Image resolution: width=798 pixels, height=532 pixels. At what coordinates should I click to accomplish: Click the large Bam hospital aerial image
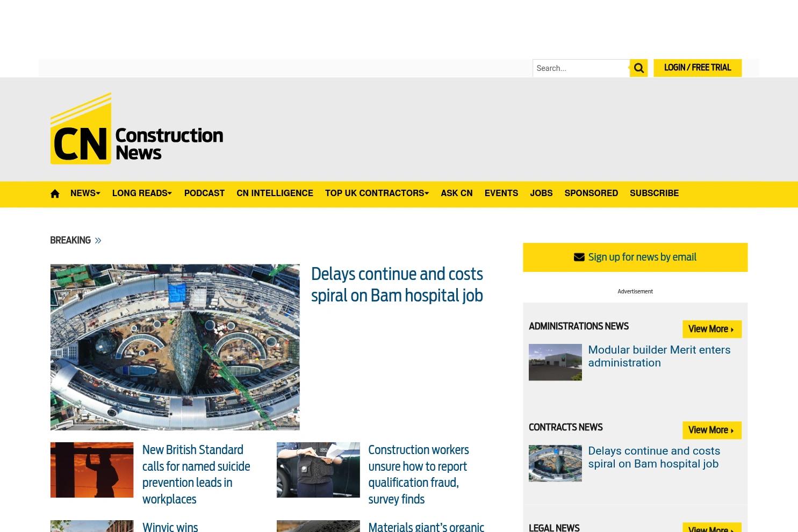175,347
